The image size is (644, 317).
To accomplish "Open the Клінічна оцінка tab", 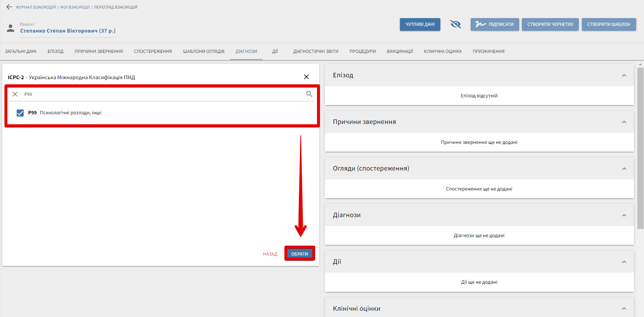I will coord(443,51).
